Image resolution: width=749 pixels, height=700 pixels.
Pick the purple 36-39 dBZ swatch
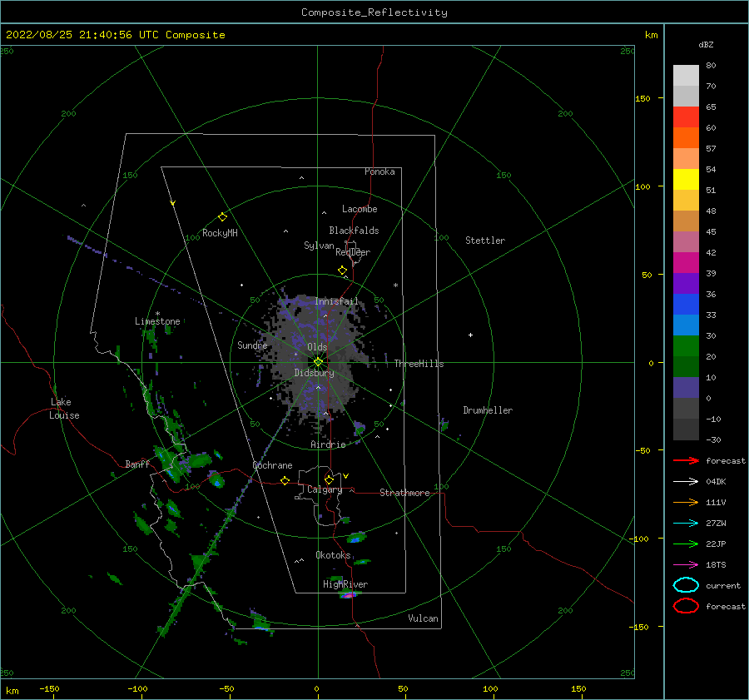[686, 284]
